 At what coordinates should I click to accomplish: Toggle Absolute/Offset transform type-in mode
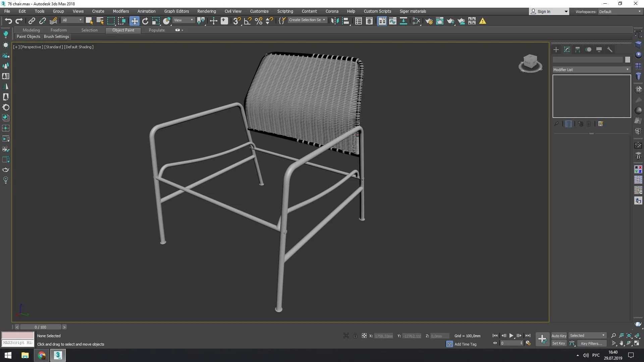364,336
